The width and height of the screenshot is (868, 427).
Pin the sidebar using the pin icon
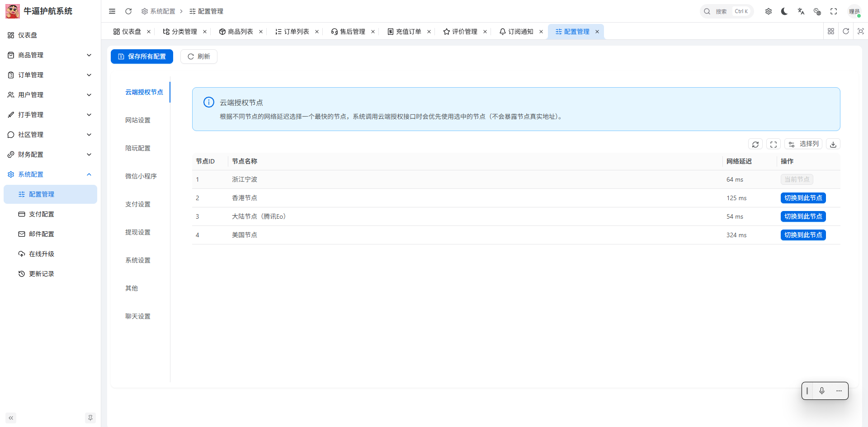(x=90, y=418)
